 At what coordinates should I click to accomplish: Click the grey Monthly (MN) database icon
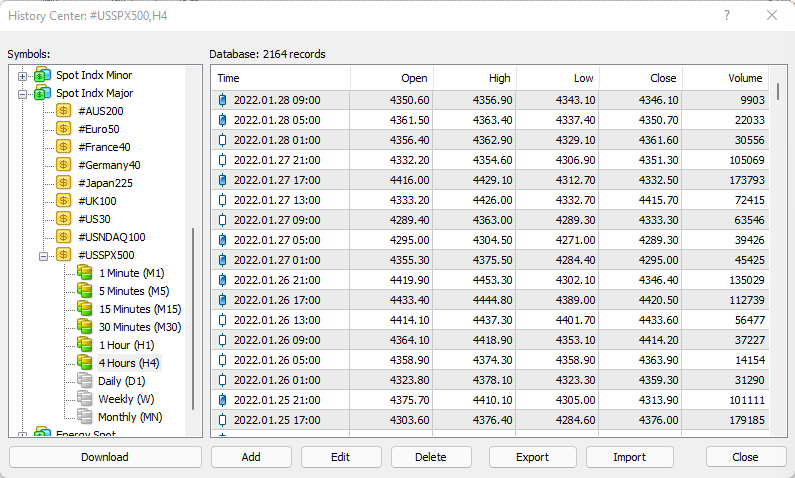(x=85, y=417)
